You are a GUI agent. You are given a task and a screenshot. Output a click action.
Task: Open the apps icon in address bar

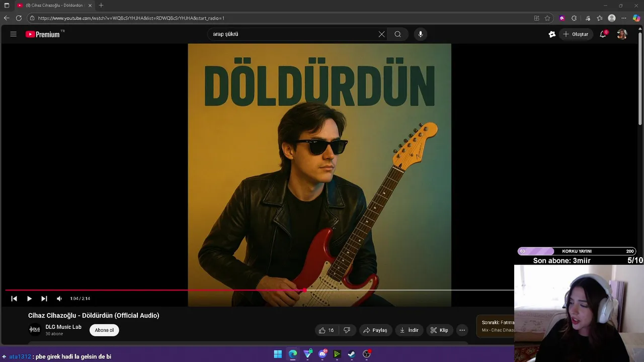(x=536, y=18)
